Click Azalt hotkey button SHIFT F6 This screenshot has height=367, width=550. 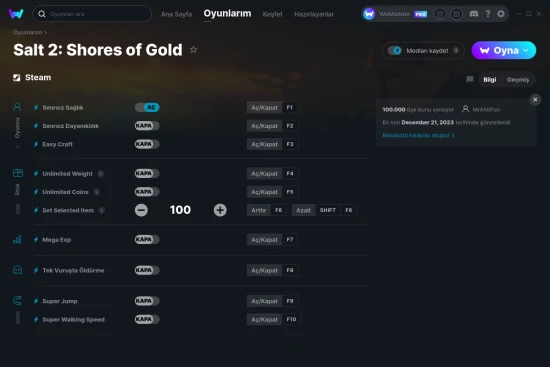pos(324,210)
